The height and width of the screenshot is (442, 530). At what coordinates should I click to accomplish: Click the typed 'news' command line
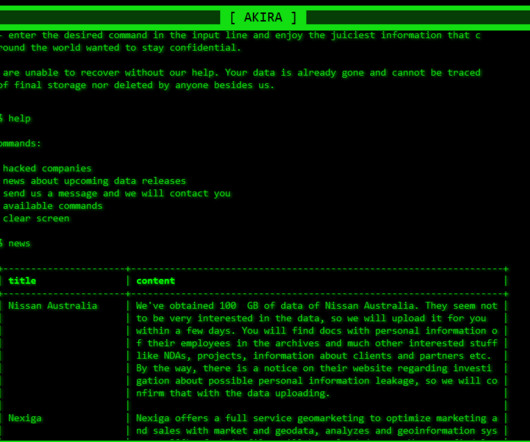[16, 243]
